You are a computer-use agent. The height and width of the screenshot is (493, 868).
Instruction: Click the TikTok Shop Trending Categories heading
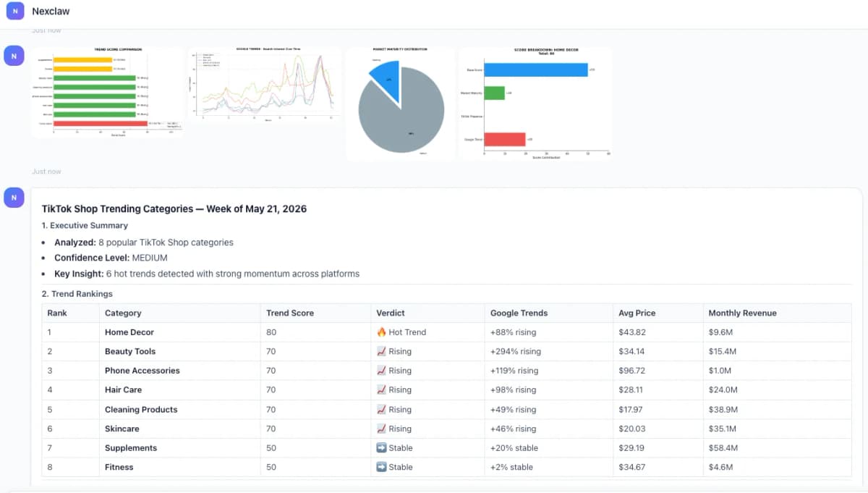tap(174, 208)
